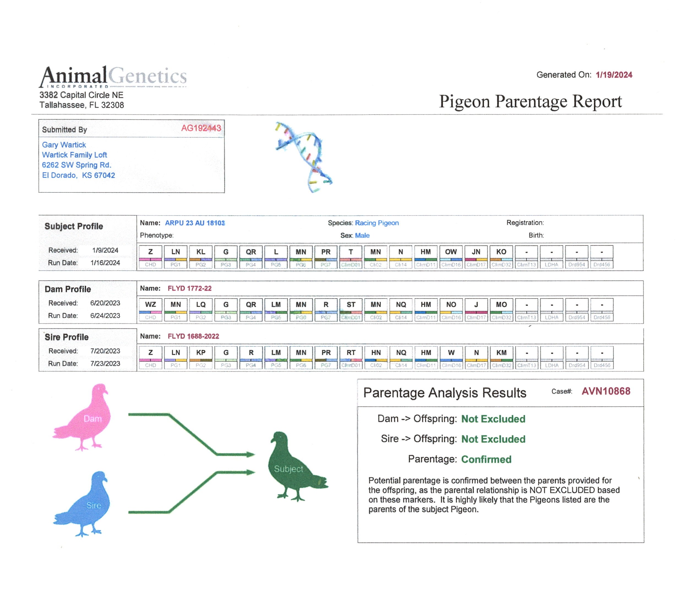Click the green Subject pigeon icon
Image resolution: width=700 pixels, height=604 pixels.
[294, 467]
